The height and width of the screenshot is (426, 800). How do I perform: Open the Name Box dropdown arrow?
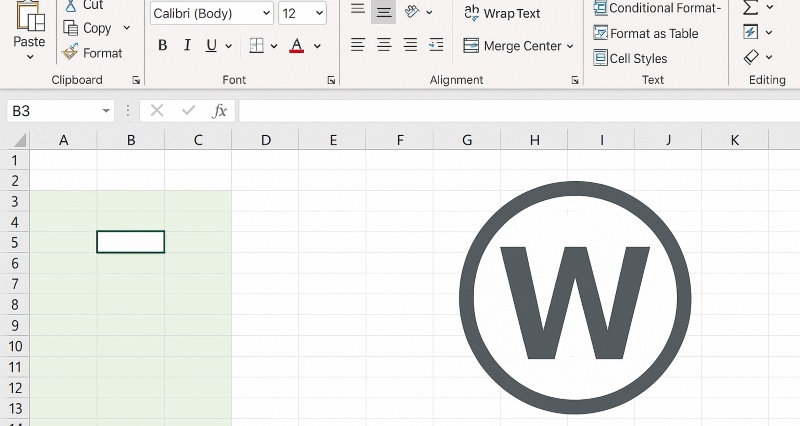tap(106, 111)
